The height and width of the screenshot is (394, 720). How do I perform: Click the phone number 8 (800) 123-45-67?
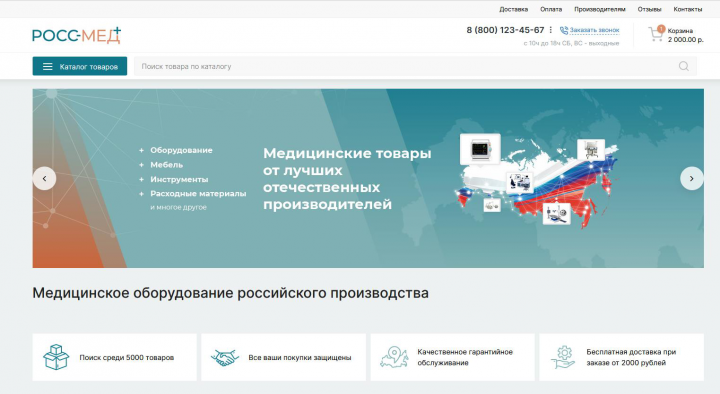pos(505,30)
